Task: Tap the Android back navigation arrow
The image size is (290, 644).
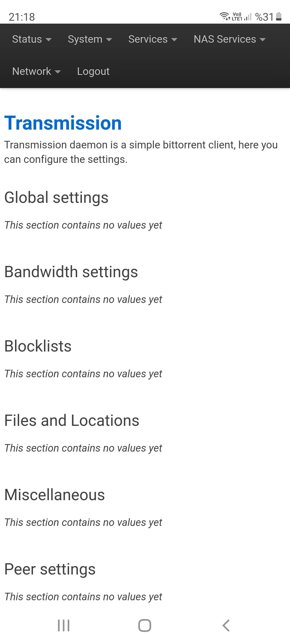Action: click(226, 625)
